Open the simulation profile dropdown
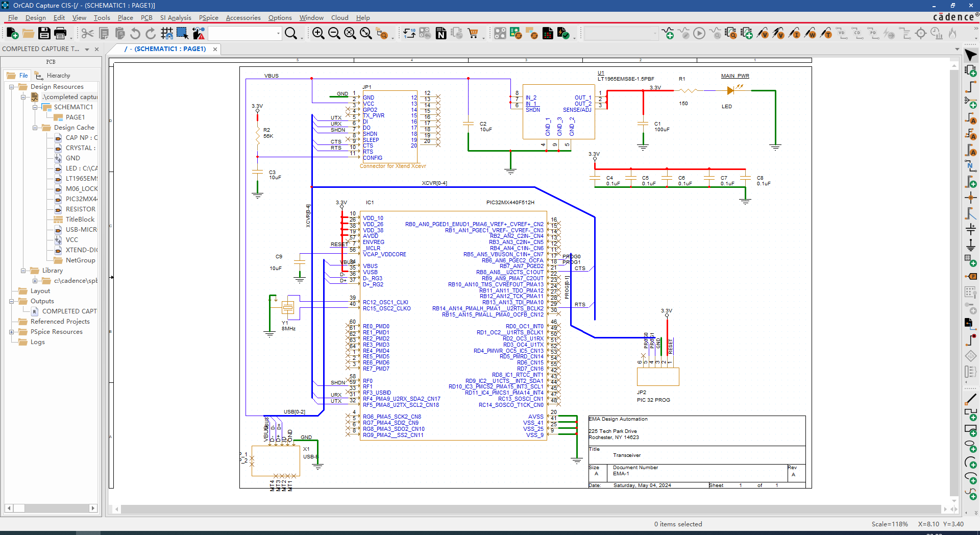This screenshot has width=980, height=535. 655,34
